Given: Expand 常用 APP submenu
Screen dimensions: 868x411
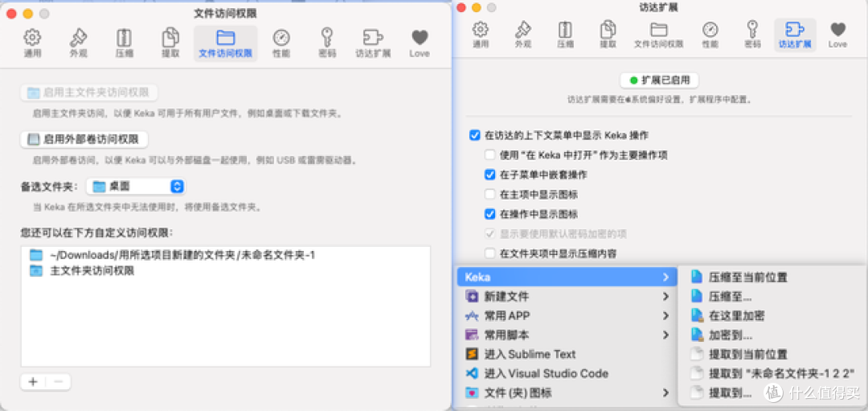Looking at the screenshot, I should click(567, 316).
